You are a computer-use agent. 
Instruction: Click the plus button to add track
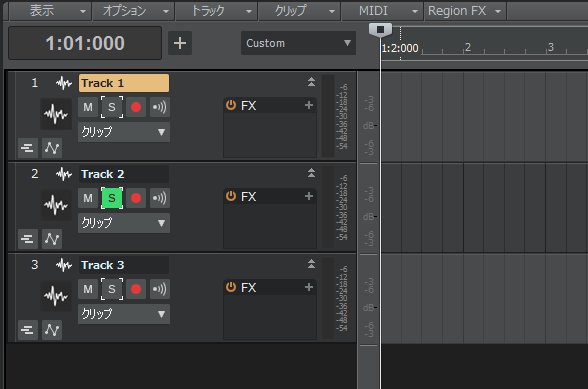[180, 43]
